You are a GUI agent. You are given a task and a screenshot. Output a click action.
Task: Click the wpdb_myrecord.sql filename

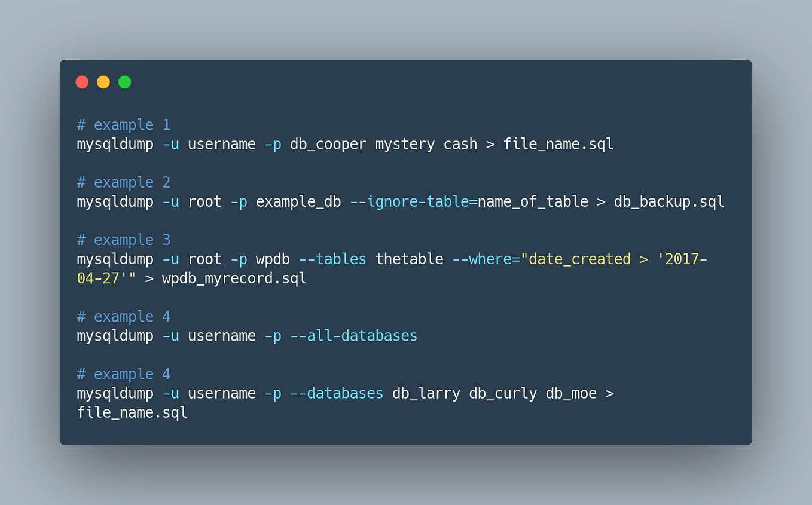pos(233,278)
